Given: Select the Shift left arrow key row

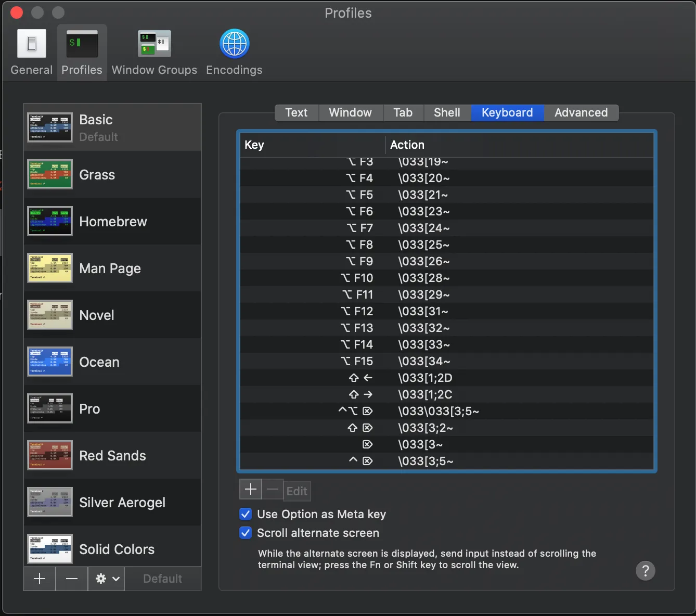Looking at the screenshot, I should tap(447, 378).
